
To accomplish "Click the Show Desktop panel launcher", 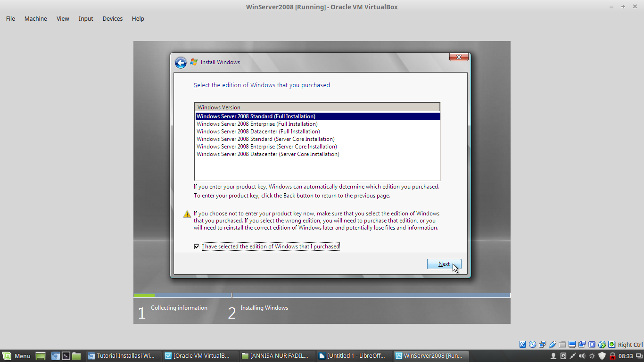I will pos(41,356).
